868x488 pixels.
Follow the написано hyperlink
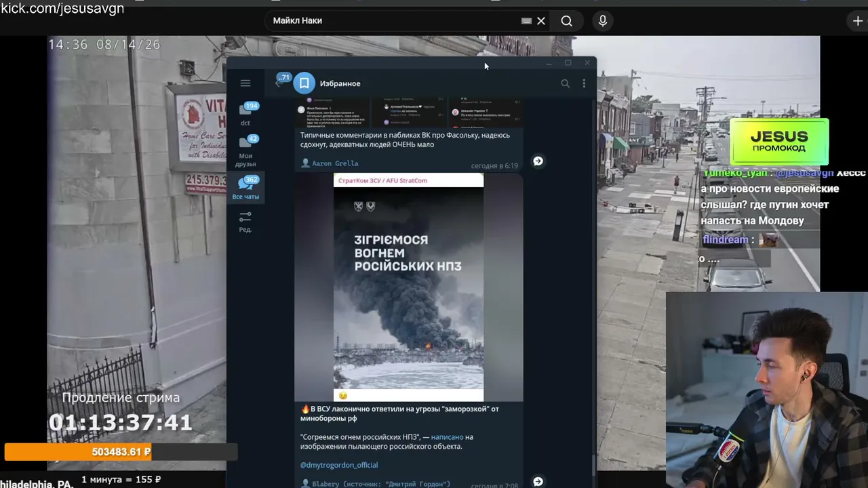tap(447, 437)
